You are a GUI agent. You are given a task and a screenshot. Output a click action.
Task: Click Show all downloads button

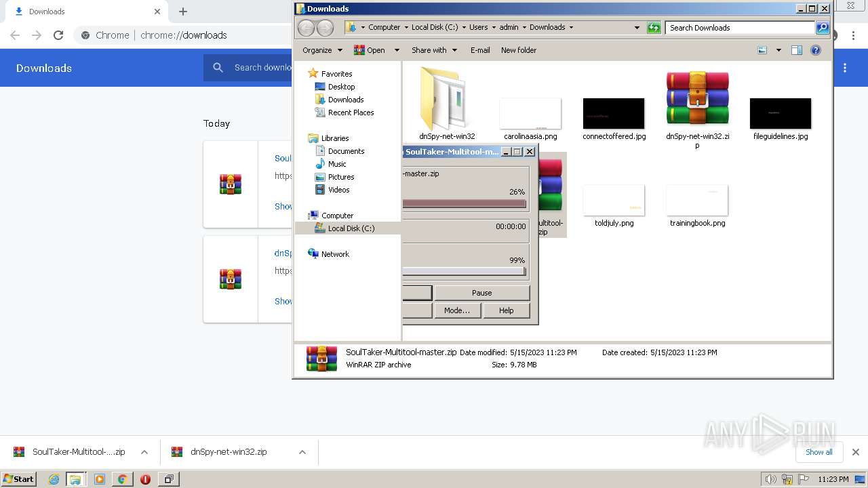pyautogui.click(x=819, y=452)
